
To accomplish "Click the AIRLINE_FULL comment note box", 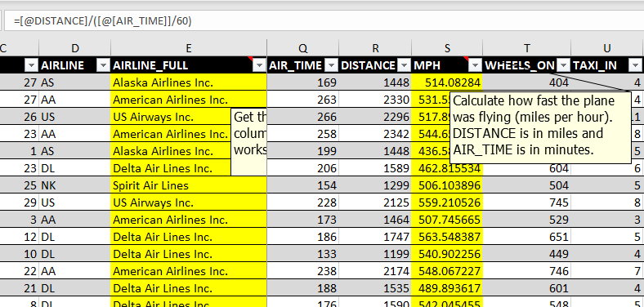I will tap(249, 142).
